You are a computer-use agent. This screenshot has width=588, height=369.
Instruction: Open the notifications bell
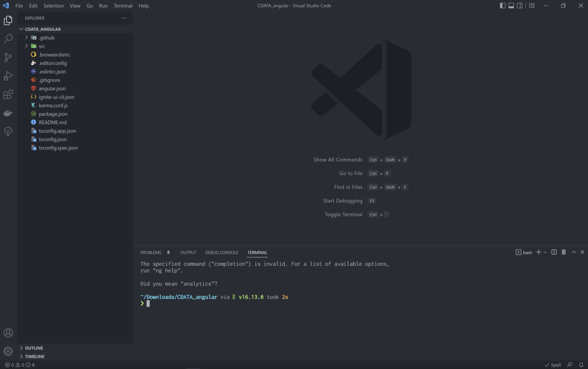pyautogui.click(x=581, y=365)
